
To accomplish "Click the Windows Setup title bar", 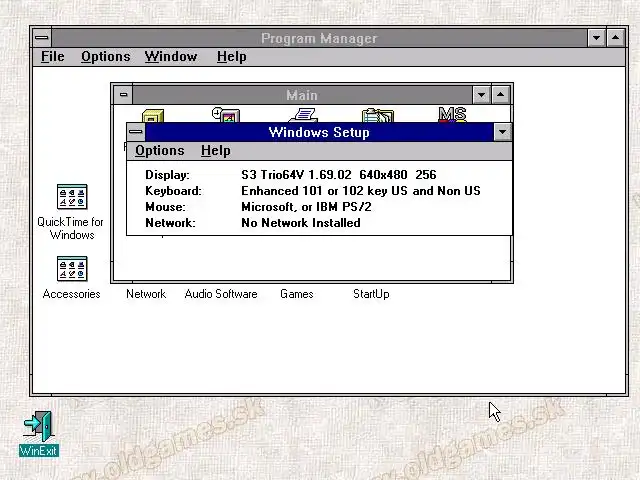I will point(319,132).
